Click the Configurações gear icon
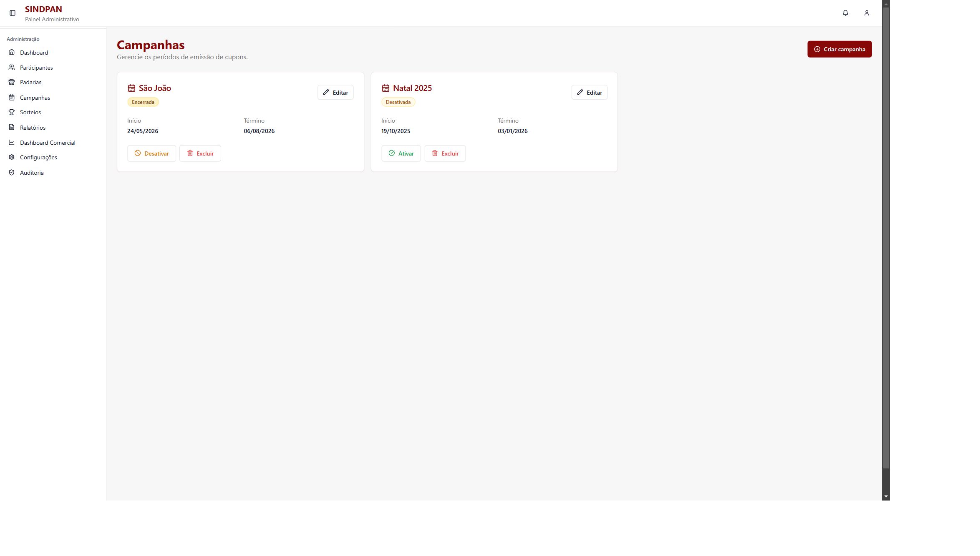 (12, 157)
